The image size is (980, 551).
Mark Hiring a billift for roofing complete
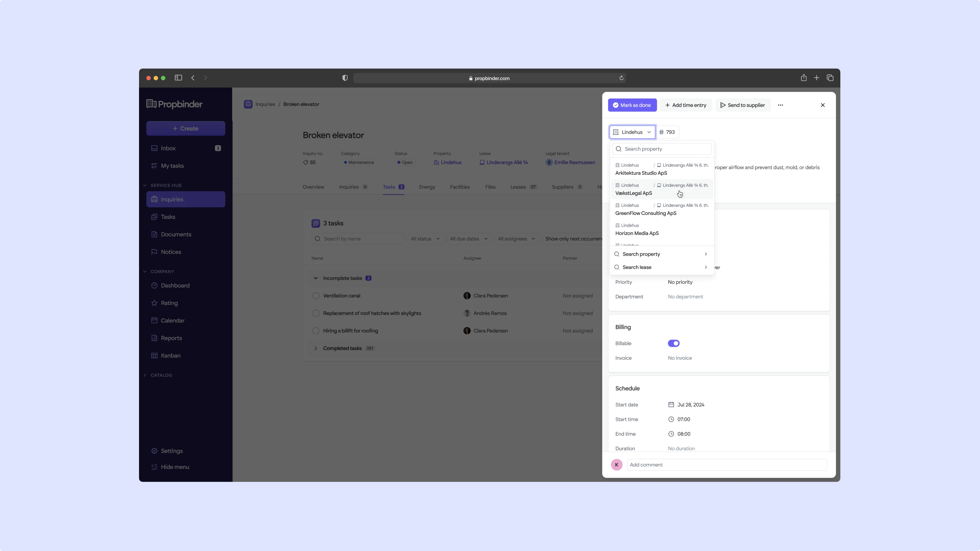tap(315, 331)
